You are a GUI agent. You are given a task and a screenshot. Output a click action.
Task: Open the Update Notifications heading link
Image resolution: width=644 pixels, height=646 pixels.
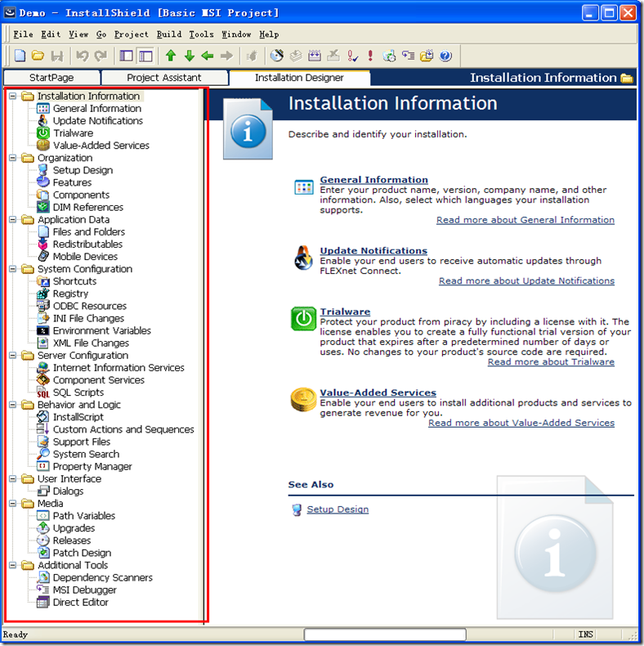tap(373, 251)
